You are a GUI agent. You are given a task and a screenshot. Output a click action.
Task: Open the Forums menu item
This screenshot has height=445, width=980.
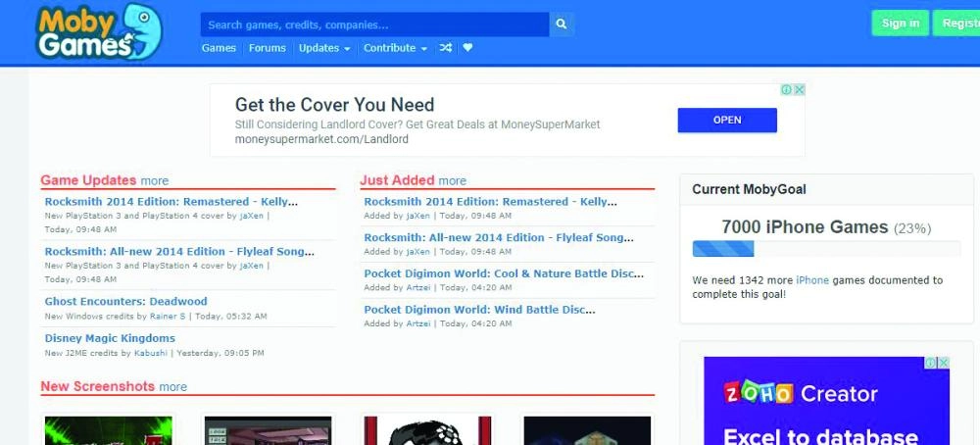(268, 48)
